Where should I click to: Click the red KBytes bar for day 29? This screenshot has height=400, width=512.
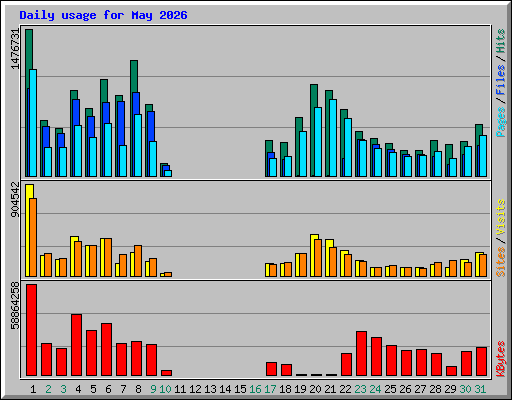(452, 371)
